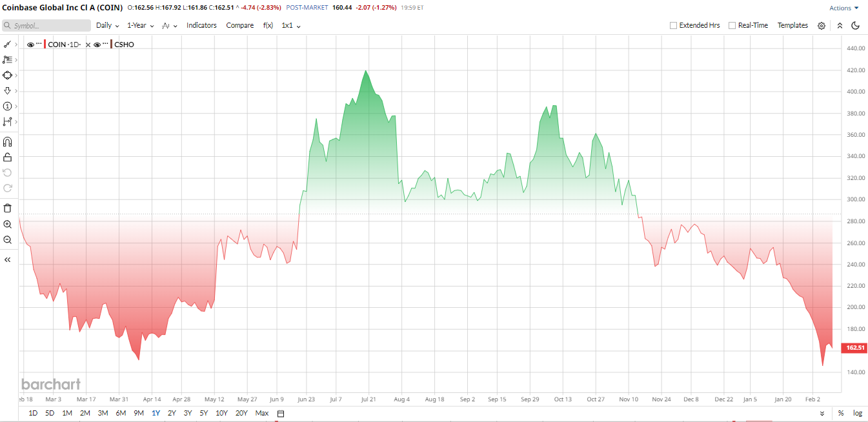Open the chart type dropdown
This screenshot has height=422, width=868.
(x=170, y=25)
